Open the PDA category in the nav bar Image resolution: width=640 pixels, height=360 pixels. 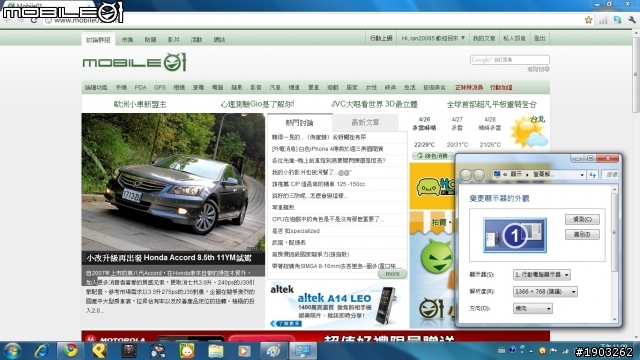[x=140, y=87]
